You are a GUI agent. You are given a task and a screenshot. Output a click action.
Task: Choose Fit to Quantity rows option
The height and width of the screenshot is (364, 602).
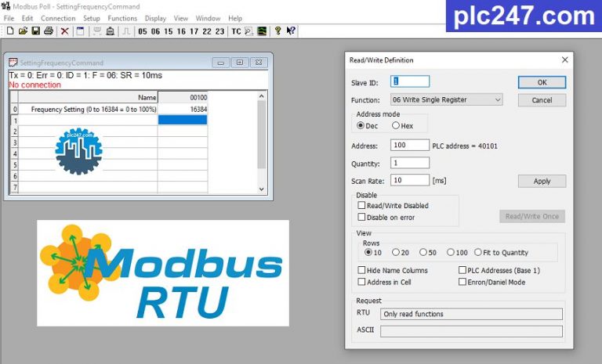[478, 252]
